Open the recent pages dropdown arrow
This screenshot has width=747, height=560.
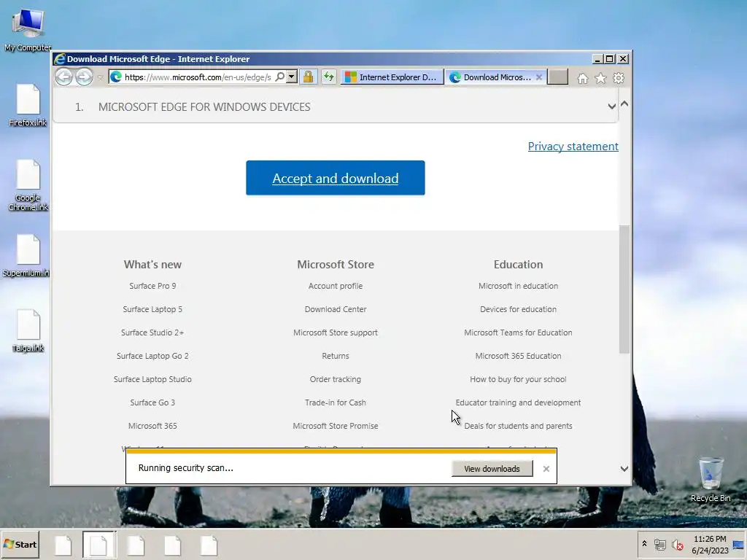(x=99, y=77)
